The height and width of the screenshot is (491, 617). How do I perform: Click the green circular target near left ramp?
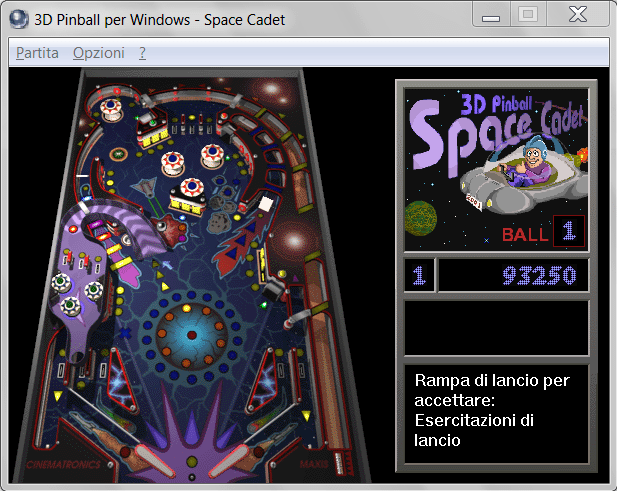[118, 154]
